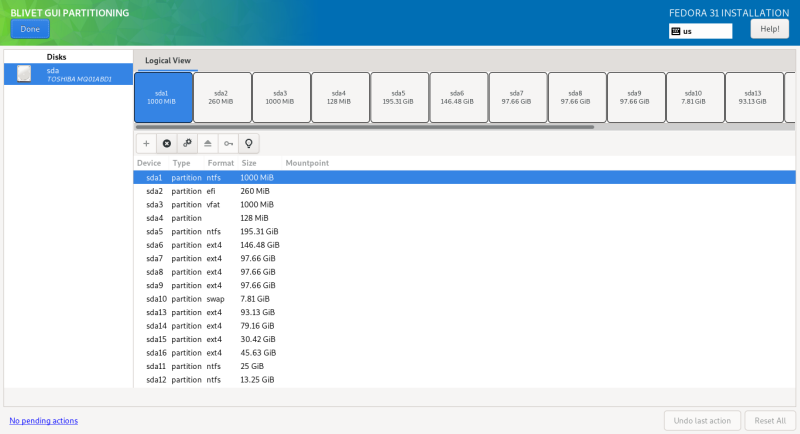Select the sda disk icon in Disks
Image resolution: width=800 pixels, height=434 pixels.
[24, 74]
